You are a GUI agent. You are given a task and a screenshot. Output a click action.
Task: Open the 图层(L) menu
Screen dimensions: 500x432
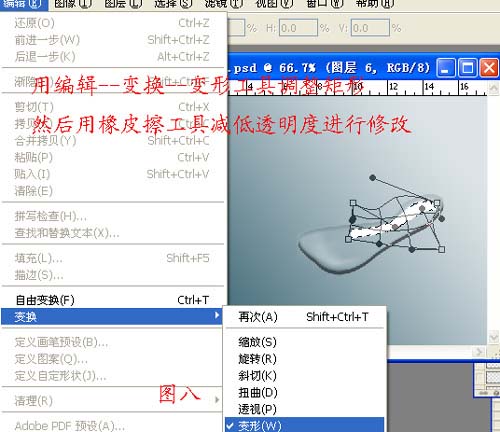pos(123,4)
